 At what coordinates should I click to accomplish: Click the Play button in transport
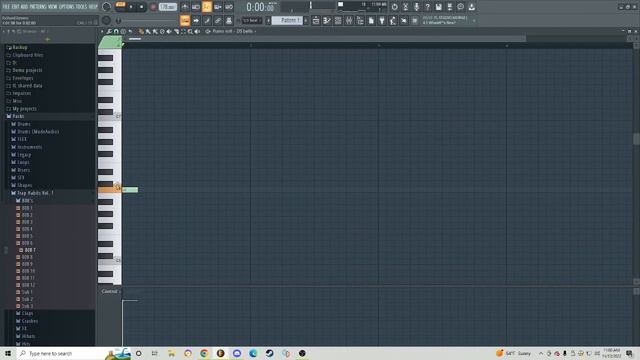[x=131, y=7]
